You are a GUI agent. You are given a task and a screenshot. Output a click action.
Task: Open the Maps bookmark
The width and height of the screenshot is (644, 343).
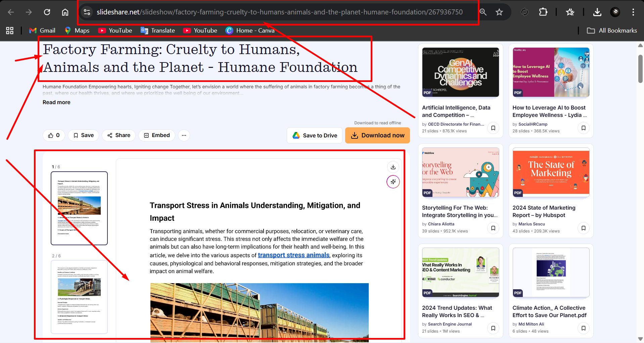click(x=77, y=31)
